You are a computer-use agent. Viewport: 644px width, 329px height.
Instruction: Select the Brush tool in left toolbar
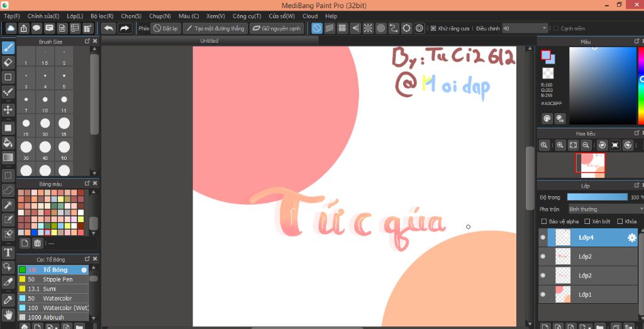8,48
